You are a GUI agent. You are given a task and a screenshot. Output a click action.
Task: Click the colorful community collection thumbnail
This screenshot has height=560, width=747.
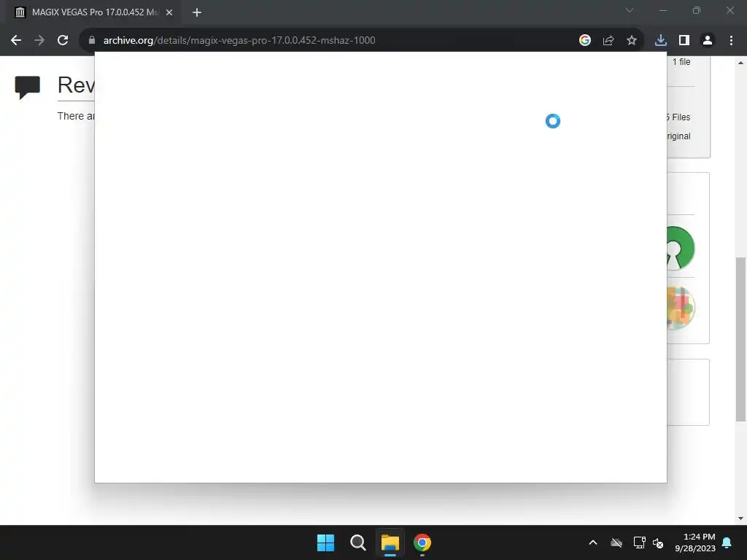[681, 308]
